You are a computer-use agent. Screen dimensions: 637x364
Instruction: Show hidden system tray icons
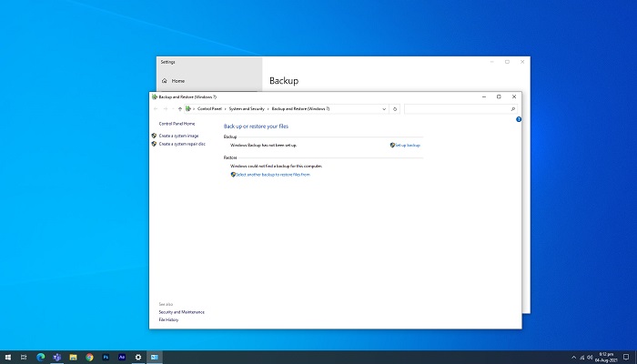pyautogui.click(x=573, y=357)
